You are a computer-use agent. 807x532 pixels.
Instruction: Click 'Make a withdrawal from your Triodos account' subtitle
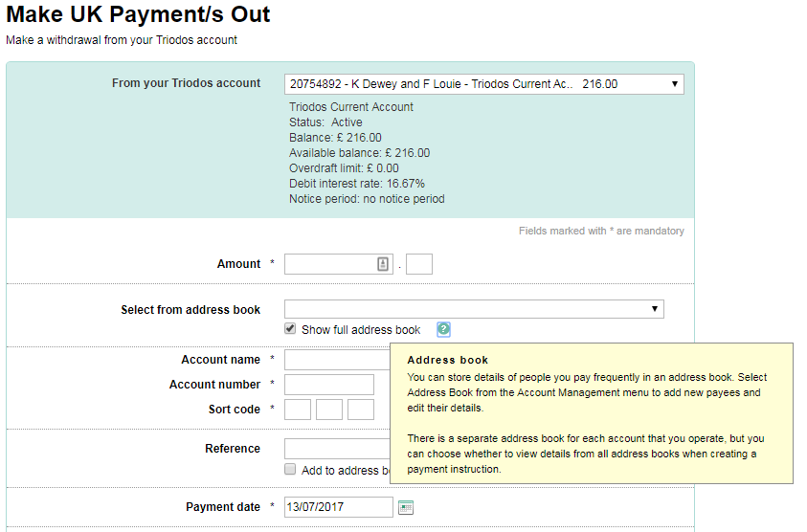(x=122, y=40)
